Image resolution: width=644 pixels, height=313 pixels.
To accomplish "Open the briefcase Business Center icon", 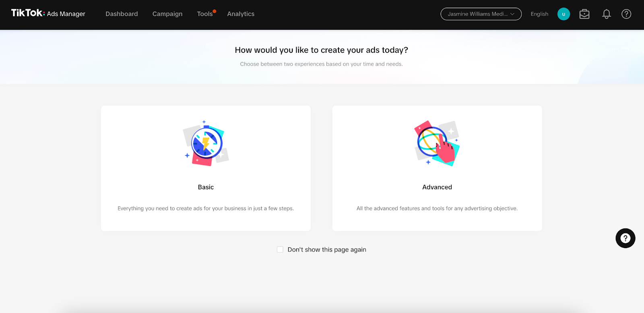I will [x=584, y=14].
